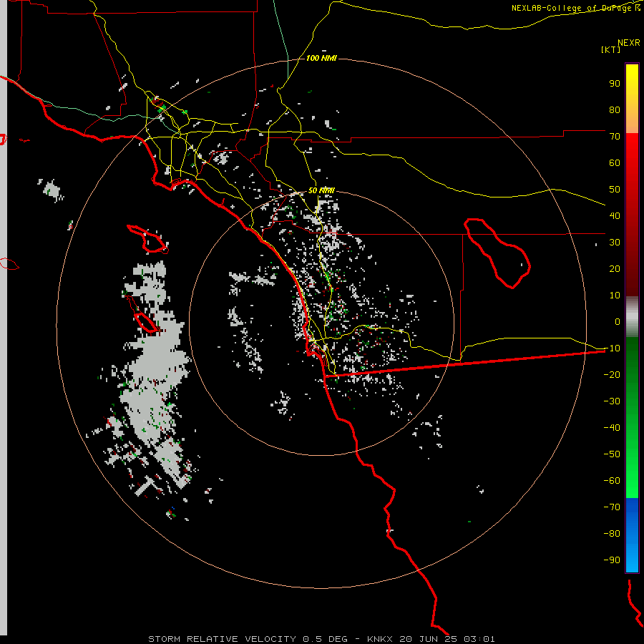Click the -90 value on velocity scale
The height and width of the screenshot is (644, 644).
click(612, 560)
